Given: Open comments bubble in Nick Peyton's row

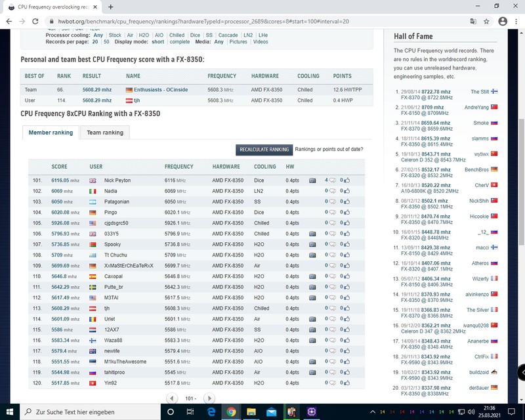Looking at the screenshot, I should [332, 180].
